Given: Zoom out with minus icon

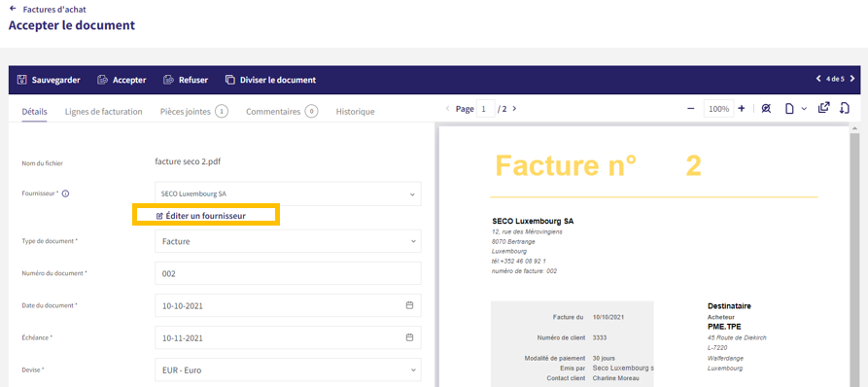Looking at the screenshot, I should [690, 109].
